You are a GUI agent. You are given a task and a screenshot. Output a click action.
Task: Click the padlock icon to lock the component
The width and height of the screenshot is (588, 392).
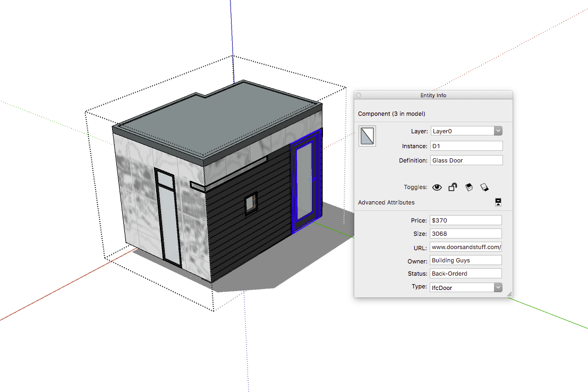pyautogui.click(x=453, y=186)
